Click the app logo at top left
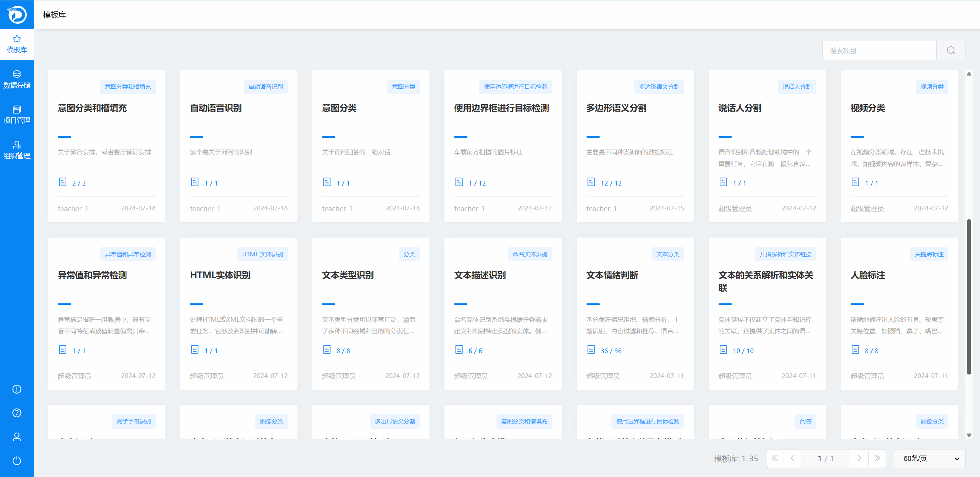The width and height of the screenshot is (980, 477). 17,15
